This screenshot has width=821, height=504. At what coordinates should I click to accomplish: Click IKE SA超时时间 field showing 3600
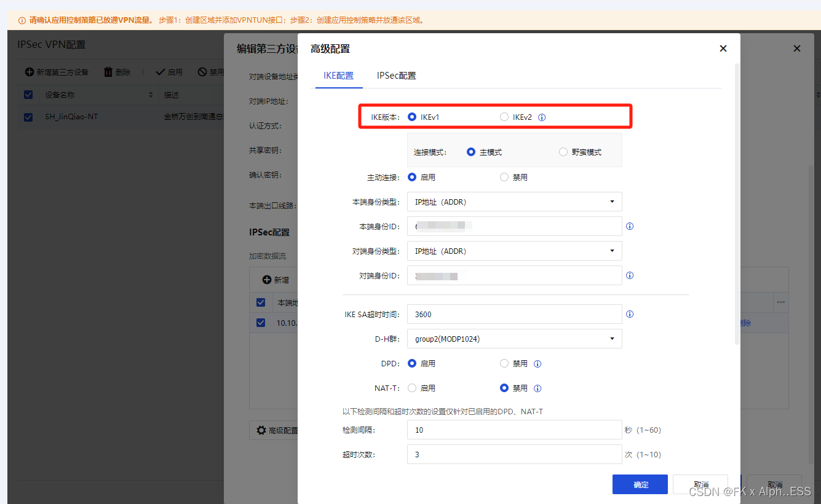[x=514, y=314]
